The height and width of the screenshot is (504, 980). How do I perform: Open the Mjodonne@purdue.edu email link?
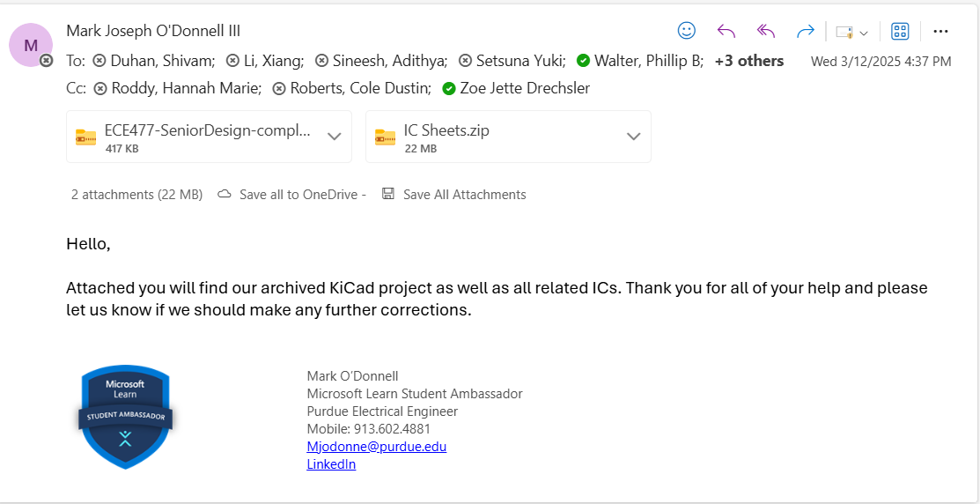(376, 447)
